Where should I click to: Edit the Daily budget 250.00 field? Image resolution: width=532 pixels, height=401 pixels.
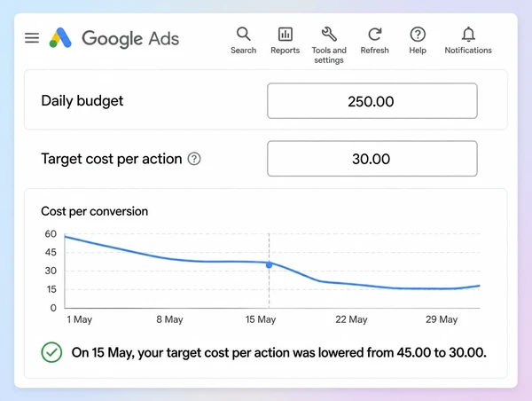tap(372, 101)
